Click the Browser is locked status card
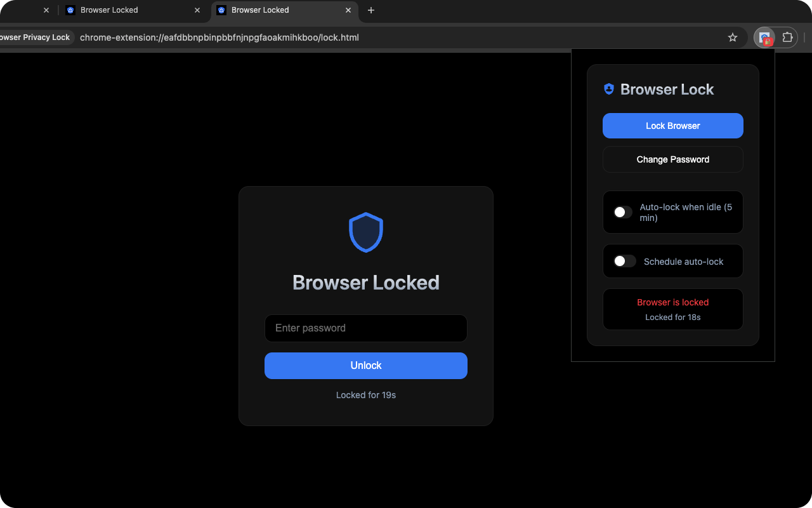The height and width of the screenshot is (508, 812). pyautogui.click(x=672, y=309)
